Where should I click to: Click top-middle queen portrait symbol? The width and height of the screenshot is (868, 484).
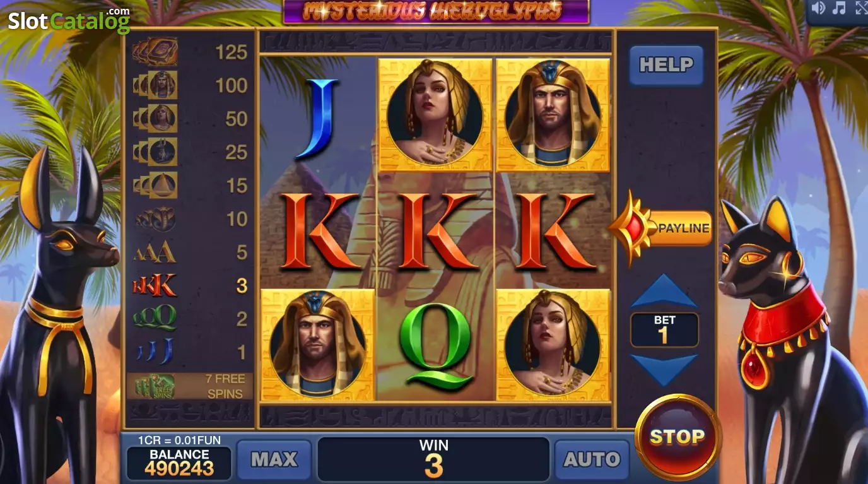tap(435, 114)
